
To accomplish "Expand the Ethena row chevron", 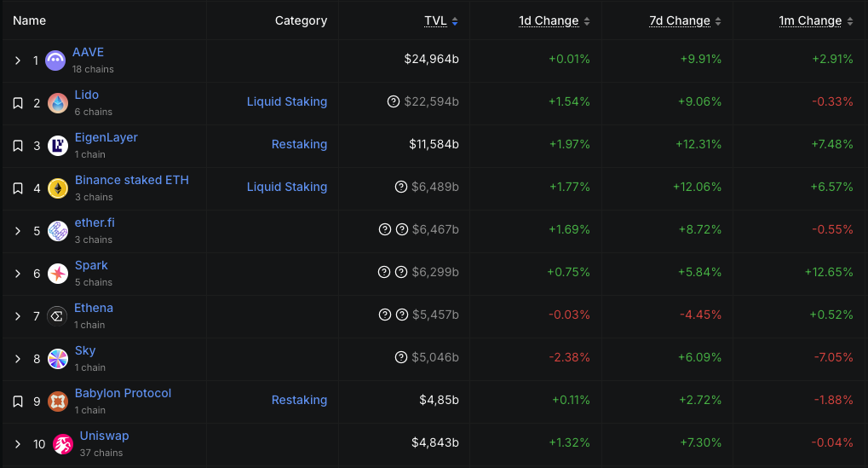I will pos(18,316).
